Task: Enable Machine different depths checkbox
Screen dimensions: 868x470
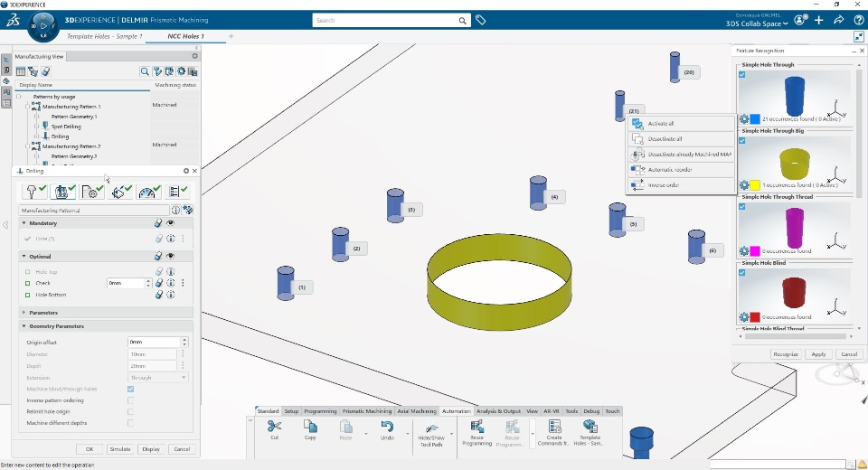Action: coord(130,423)
